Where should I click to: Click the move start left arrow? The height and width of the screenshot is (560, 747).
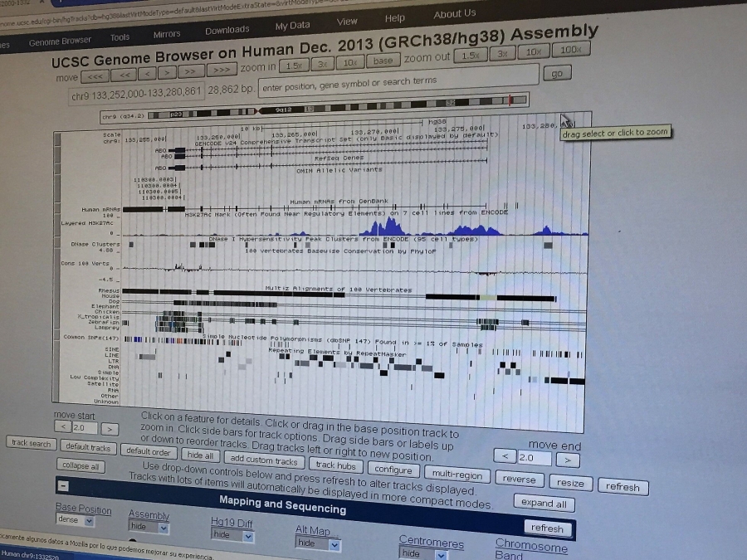63,426
